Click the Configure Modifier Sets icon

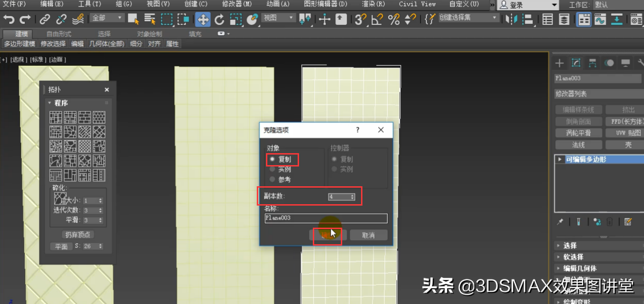coord(628,222)
